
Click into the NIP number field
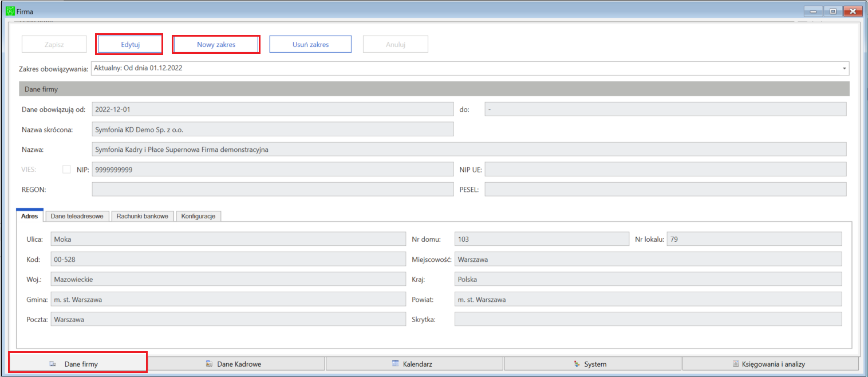tap(272, 170)
